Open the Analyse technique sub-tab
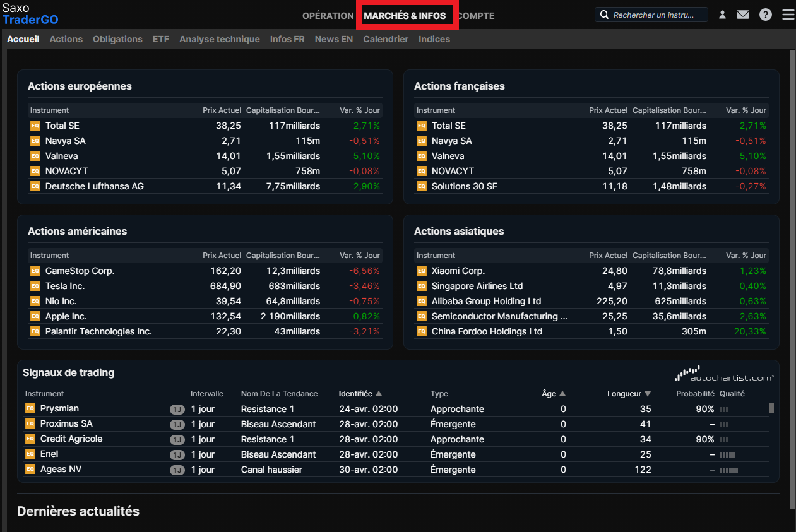This screenshot has width=796, height=532. [x=220, y=39]
